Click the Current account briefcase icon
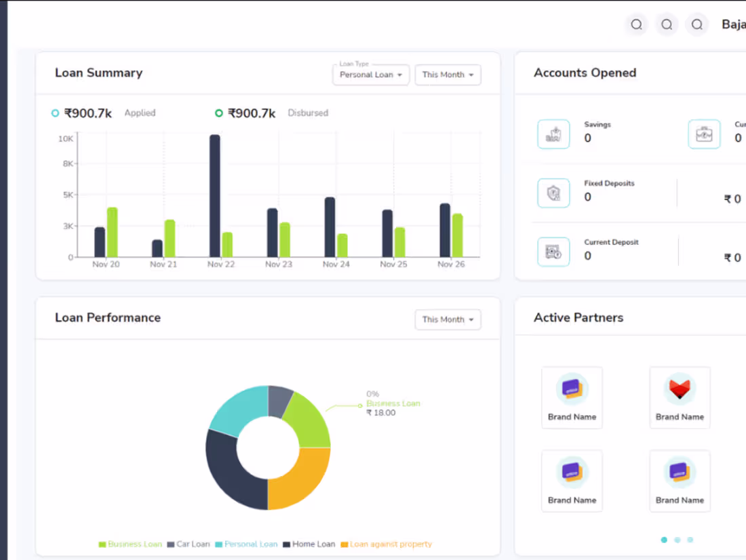Screen dimensions: 746x560 click(704, 134)
